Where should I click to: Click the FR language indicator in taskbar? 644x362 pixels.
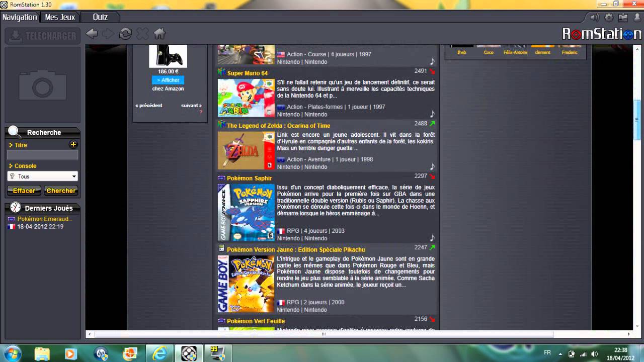point(547,353)
